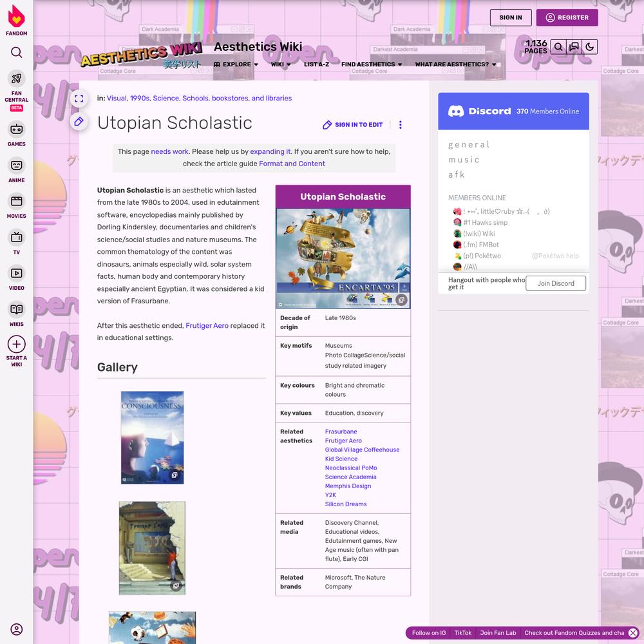
Task: Open Schools, bookstores, and libraries category
Action: (237, 99)
